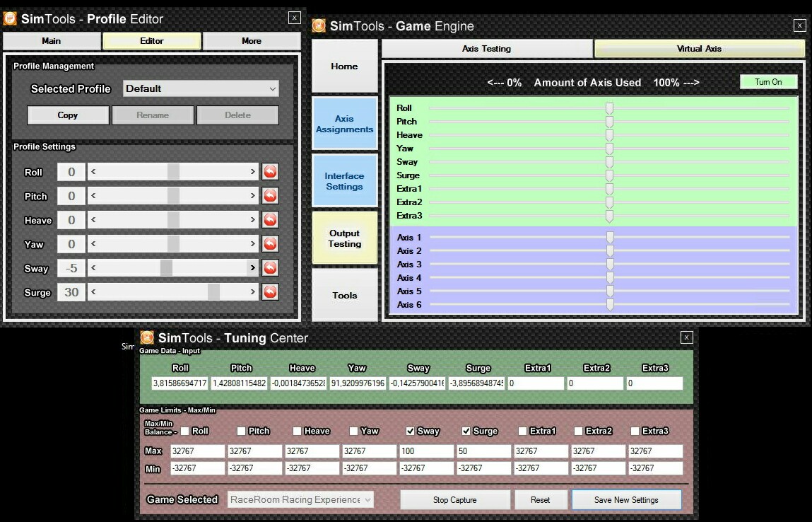Image resolution: width=812 pixels, height=522 pixels.
Task: Open the Game Selected dropdown
Action: pos(300,499)
